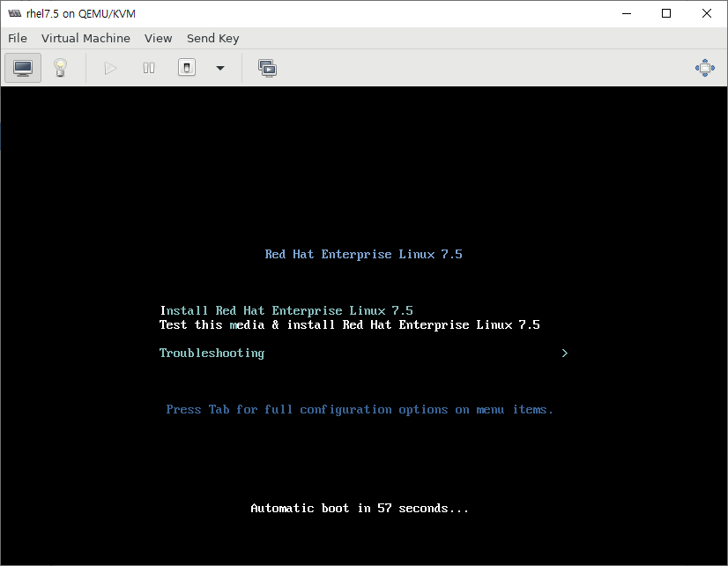Viewport: 728px width, 566px height.
Task: Pause the virtual machine
Action: click(x=149, y=68)
